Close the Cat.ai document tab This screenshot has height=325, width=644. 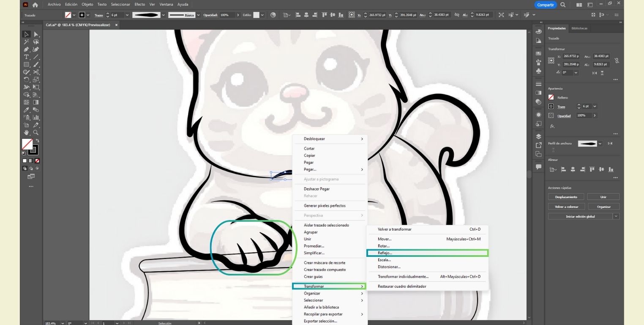[116, 25]
